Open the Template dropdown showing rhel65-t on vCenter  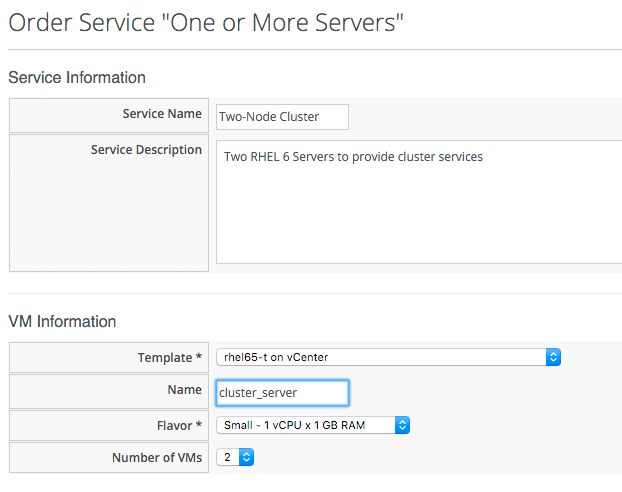point(388,357)
